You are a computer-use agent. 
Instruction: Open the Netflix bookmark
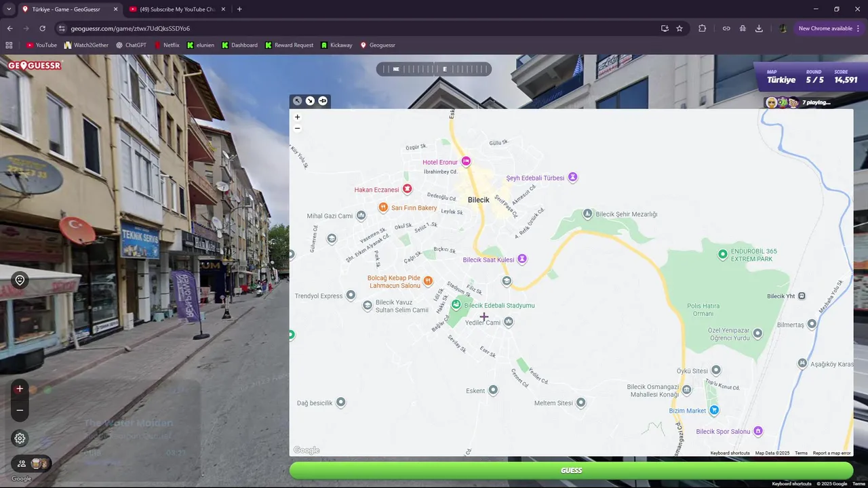coord(167,45)
